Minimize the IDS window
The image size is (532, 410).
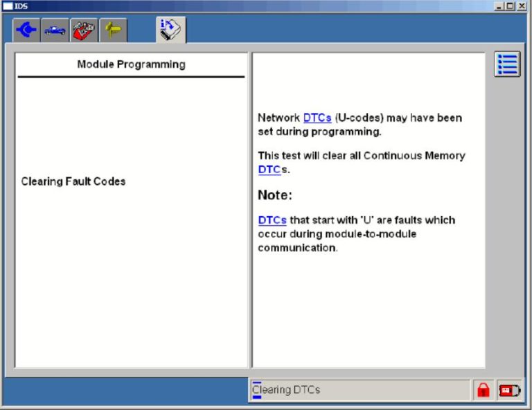pyautogui.click(x=499, y=6)
